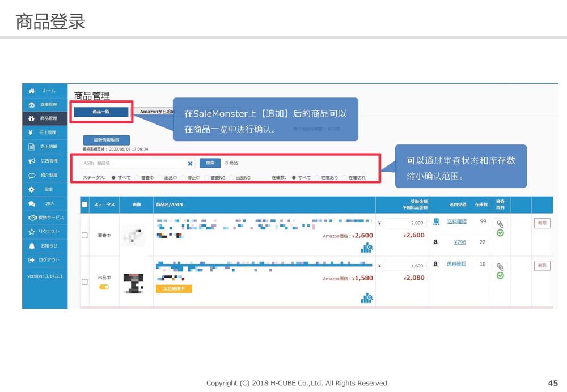
Task: Open chart analysis icon for ¥2,600 product
Action: click(367, 248)
